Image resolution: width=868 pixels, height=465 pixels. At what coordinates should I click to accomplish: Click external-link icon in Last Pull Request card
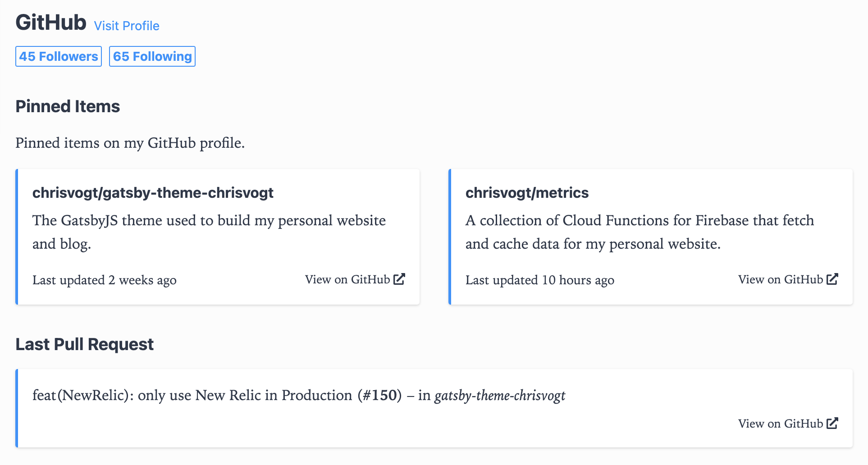point(832,423)
